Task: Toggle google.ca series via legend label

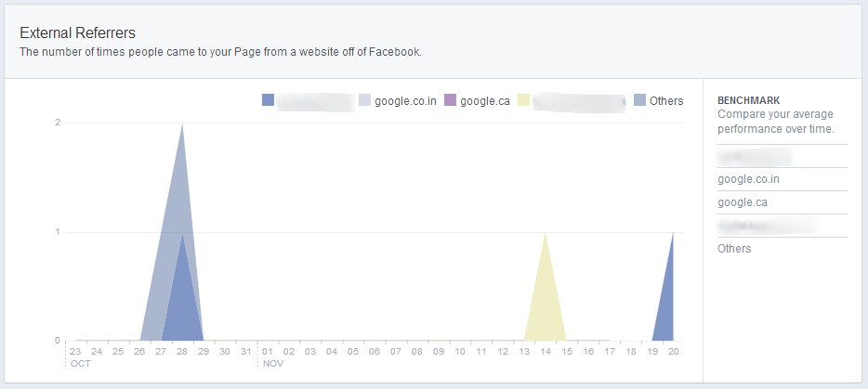Action: [x=484, y=100]
